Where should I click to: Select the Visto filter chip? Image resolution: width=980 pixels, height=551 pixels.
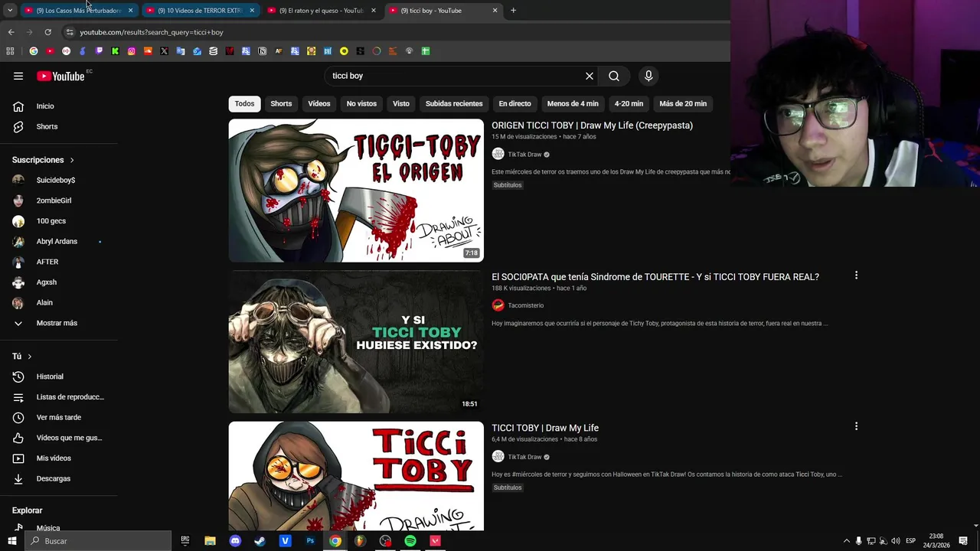pos(401,104)
